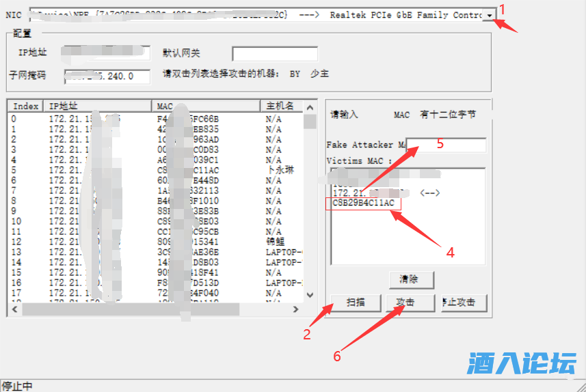
Task: Select LAPTOP hostname in row 16
Action: (x=284, y=283)
